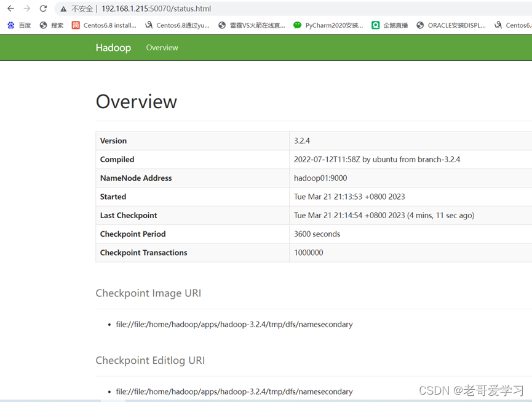Image resolution: width=532 pixels, height=402 pixels.
Task: Click the value hadoop01:9000
Action: click(x=320, y=178)
